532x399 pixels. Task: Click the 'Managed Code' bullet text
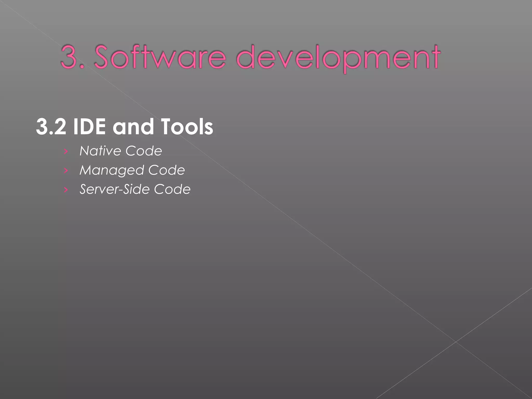tap(132, 170)
